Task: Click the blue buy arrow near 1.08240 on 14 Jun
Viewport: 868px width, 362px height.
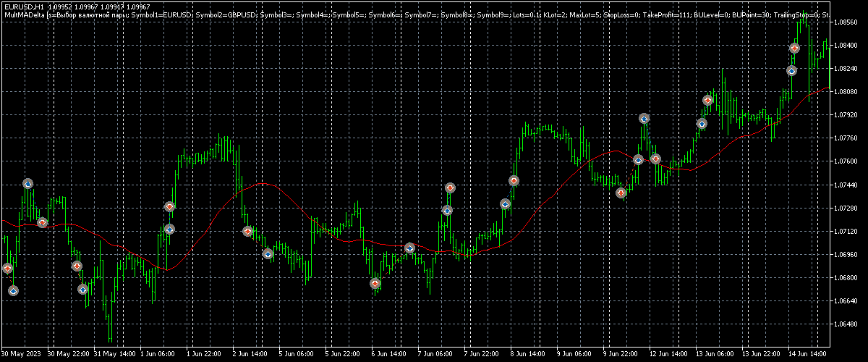Action: click(791, 71)
